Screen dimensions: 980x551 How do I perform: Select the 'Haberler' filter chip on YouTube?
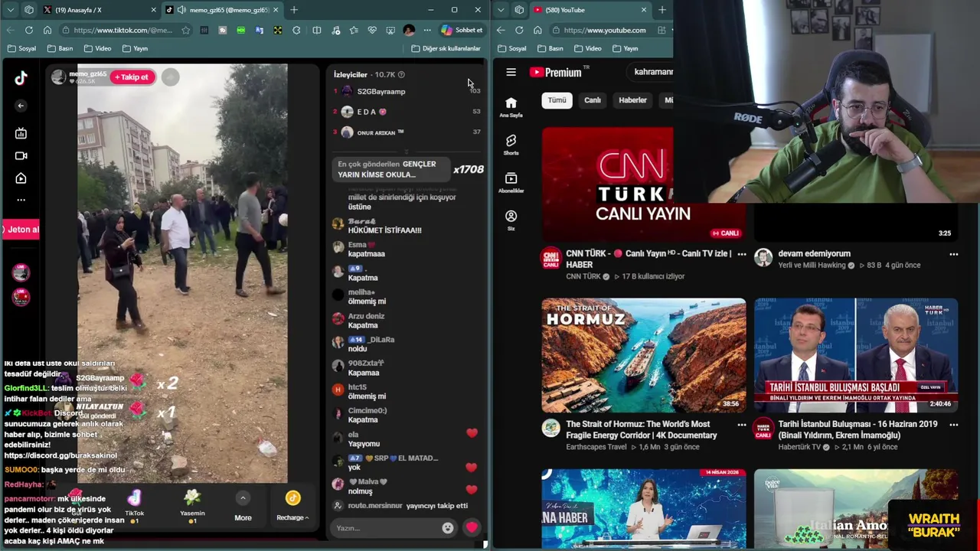click(x=632, y=100)
